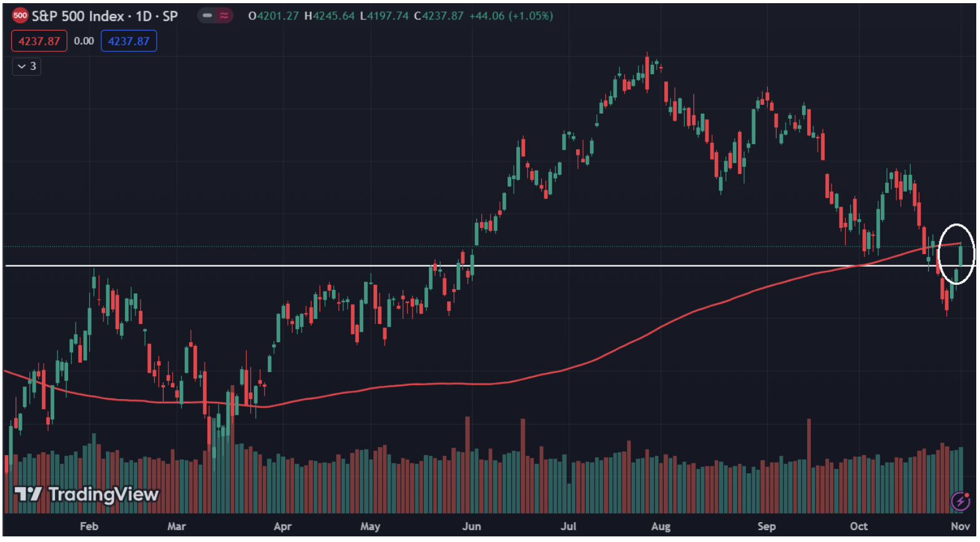Click the blue 4237.87 buy price button

point(129,41)
